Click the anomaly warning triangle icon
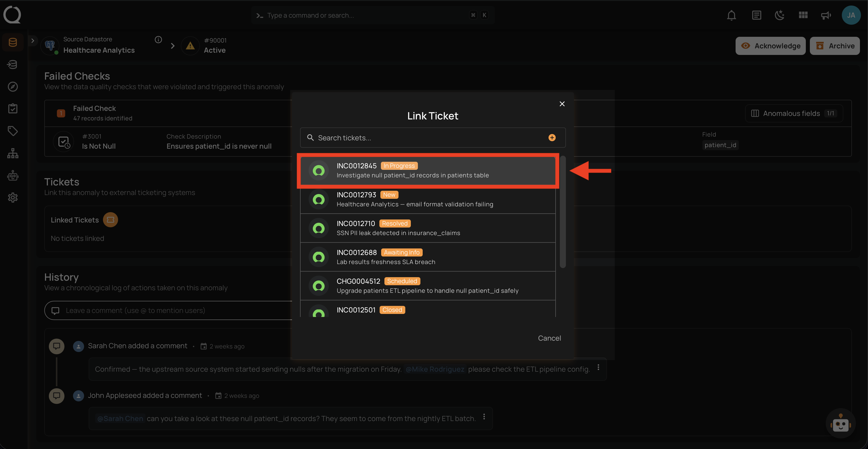 tap(190, 46)
